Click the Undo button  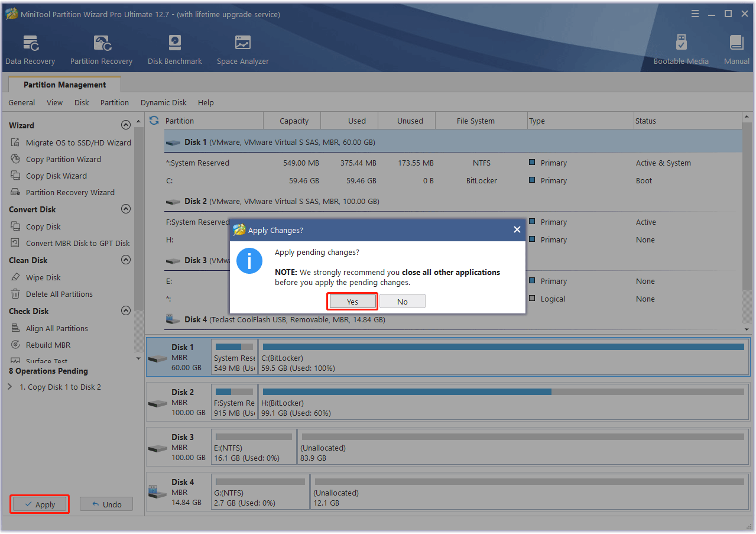pyautogui.click(x=106, y=504)
